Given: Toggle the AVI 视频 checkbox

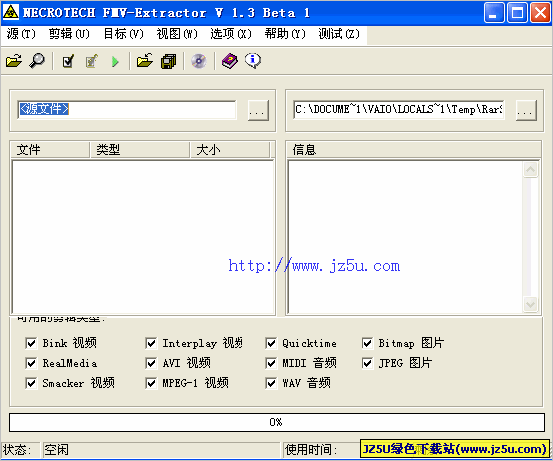Looking at the screenshot, I should [151, 363].
